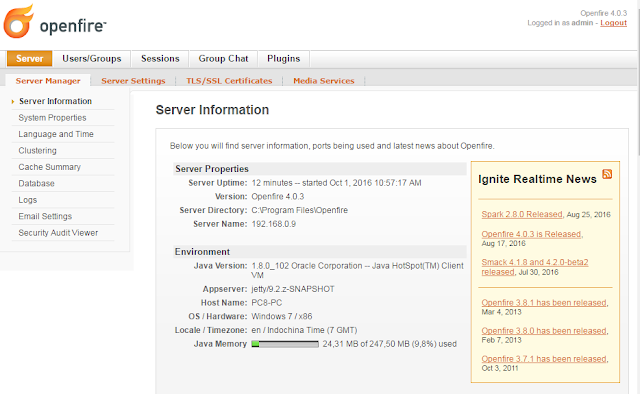The width and height of the screenshot is (640, 394).
Task: Click the Server Properties section header
Action: pos(320,169)
